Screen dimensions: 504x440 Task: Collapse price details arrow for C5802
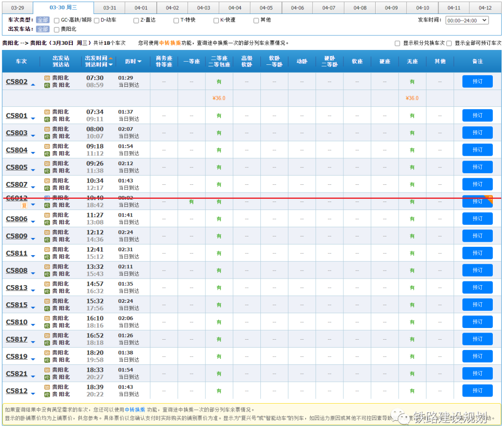coord(33,85)
